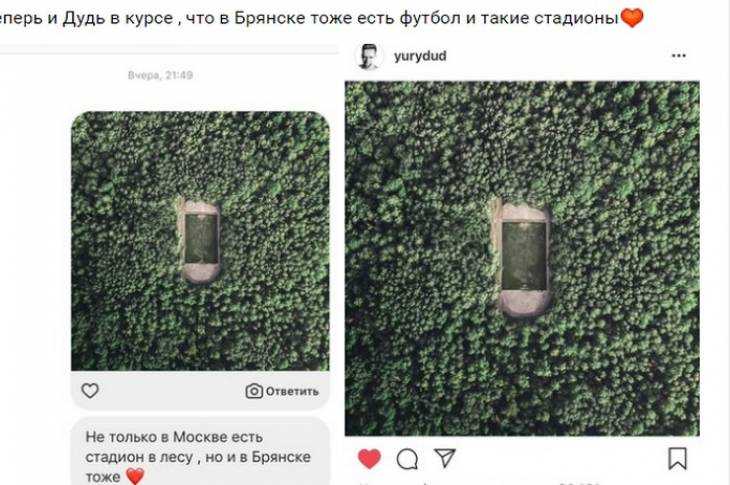Image resolution: width=730 pixels, height=485 pixels.
Task: Click the caption text mentioning Дудь
Action: (309, 18)
